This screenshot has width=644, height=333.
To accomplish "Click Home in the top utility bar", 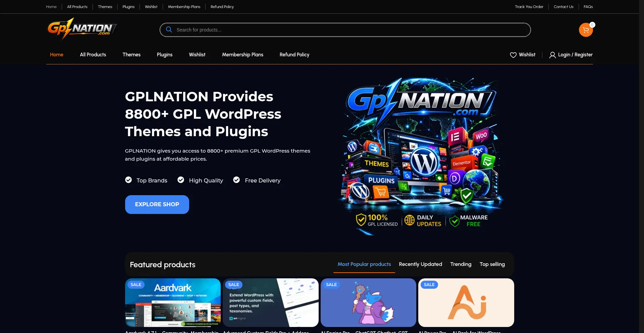I will [51, 7].
